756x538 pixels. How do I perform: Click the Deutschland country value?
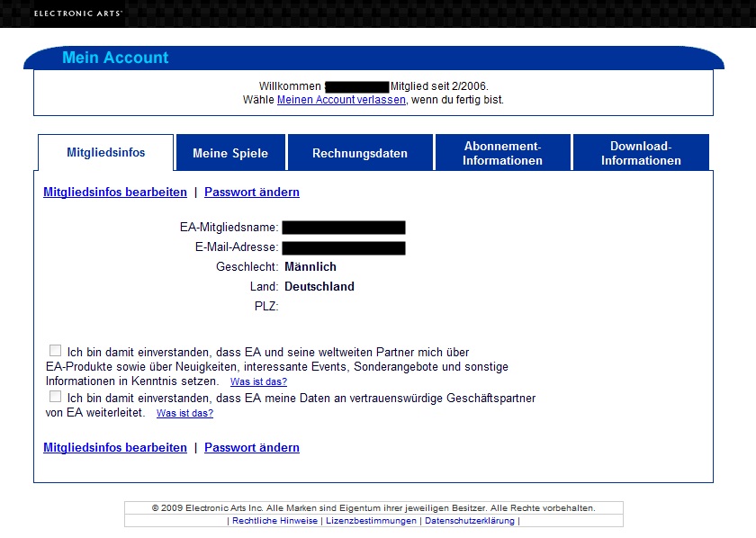click(319, 286)
